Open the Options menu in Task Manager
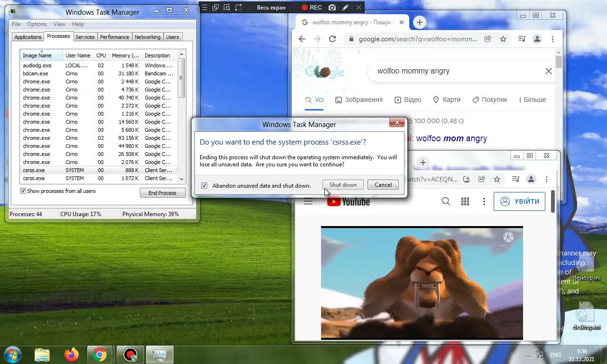 37,24
